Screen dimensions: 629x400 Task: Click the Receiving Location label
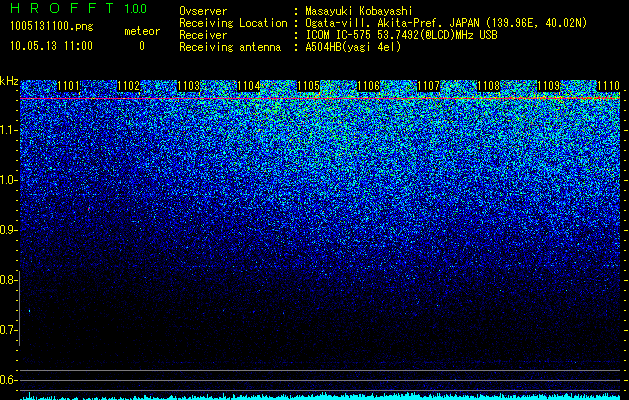tap(233, 23)
